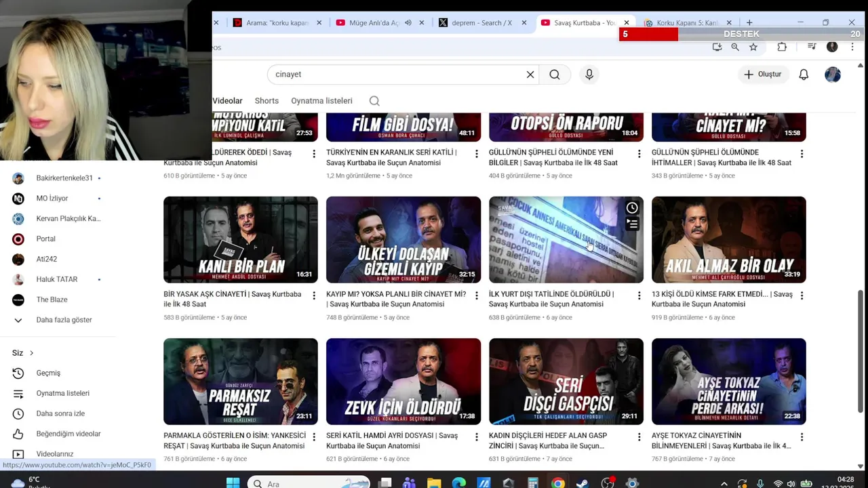Switch to 'deprem - Search / X' tab
Image resolution: width=868 pixels, height=488 pixels.
[482, 23]
